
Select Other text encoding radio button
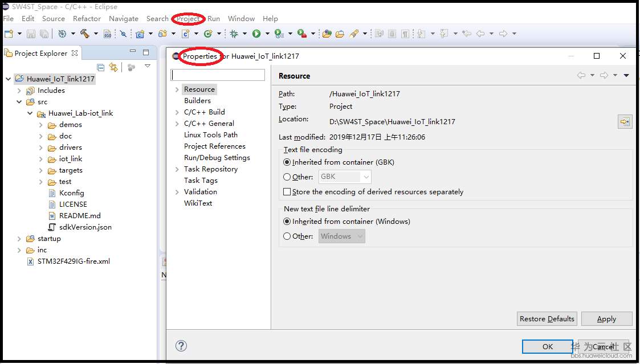(x=287, y=177)
